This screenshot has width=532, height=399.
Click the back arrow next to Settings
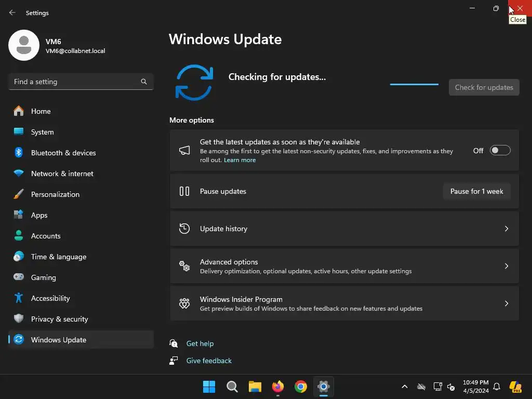[12, 12]
